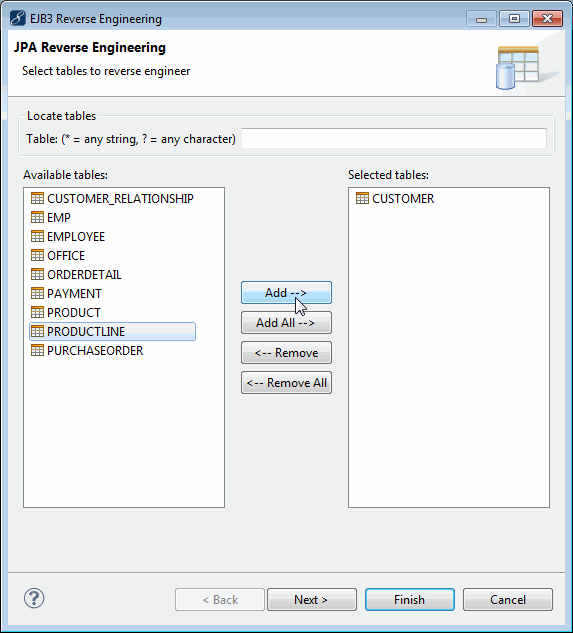Click the EMP table icon
Screen dimensions: 573x633
37,217
